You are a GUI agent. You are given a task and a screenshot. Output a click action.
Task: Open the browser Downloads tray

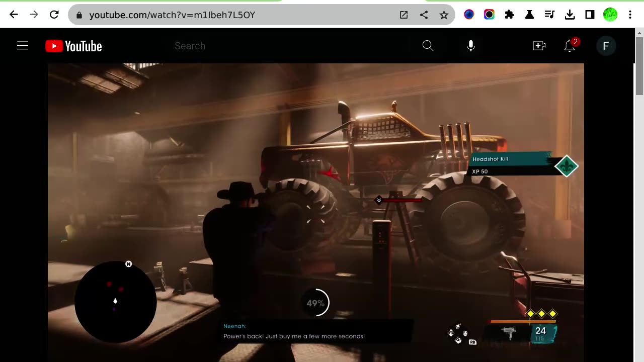tap(570, 15)
